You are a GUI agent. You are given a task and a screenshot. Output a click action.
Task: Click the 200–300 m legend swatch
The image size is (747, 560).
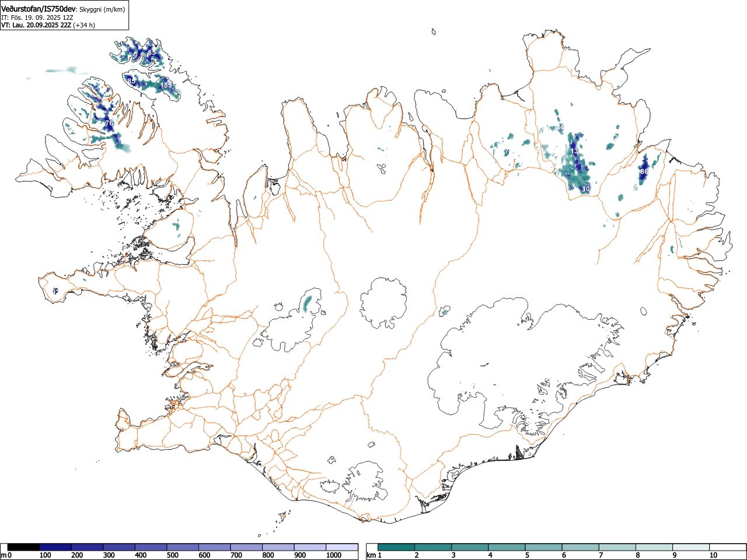point(88,547)
